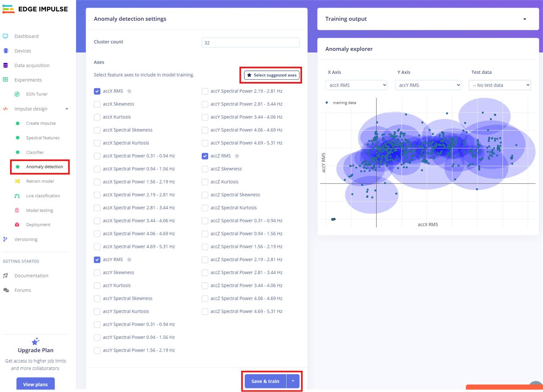Collapse the Impulse design menu arrow
Screen dimensions: 543x392
pos(67,109)
